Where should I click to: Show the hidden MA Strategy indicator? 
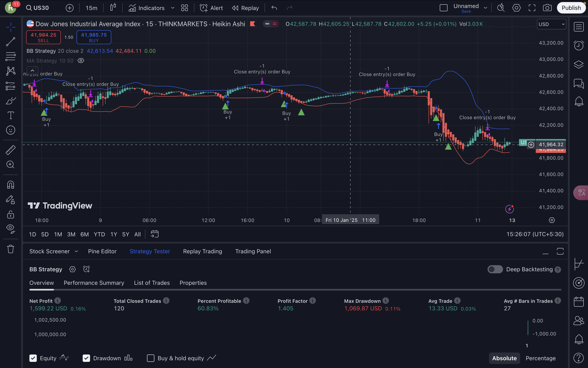(x=81, y=61)
